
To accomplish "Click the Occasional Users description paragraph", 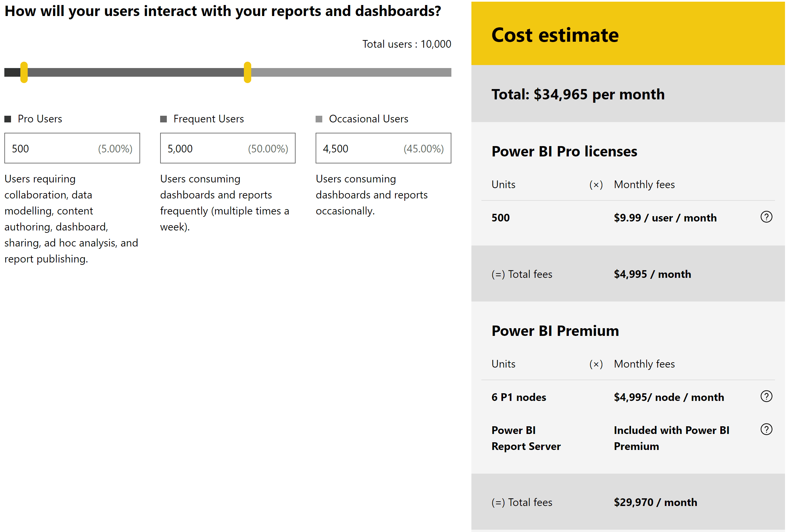I will [372, 195].
